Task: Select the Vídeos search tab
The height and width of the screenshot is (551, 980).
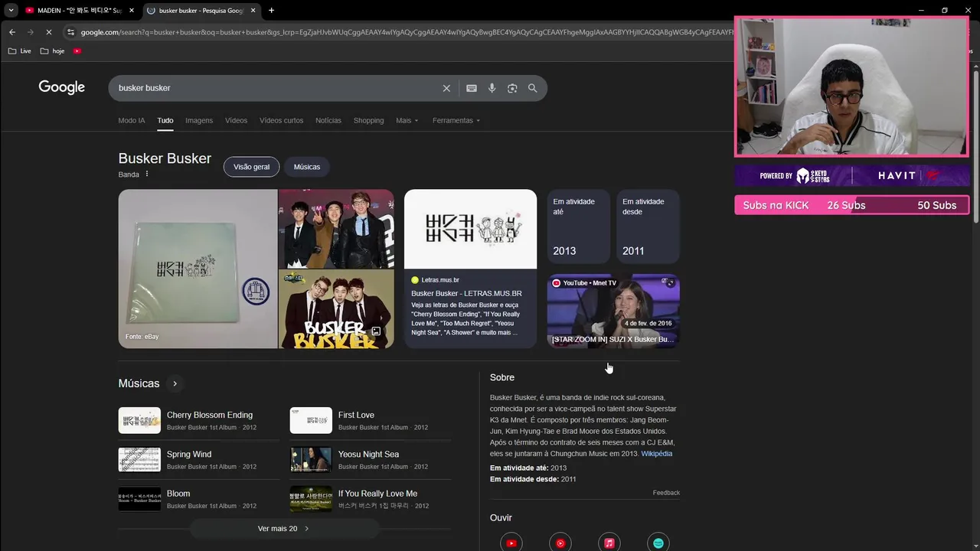Action: 236,120
